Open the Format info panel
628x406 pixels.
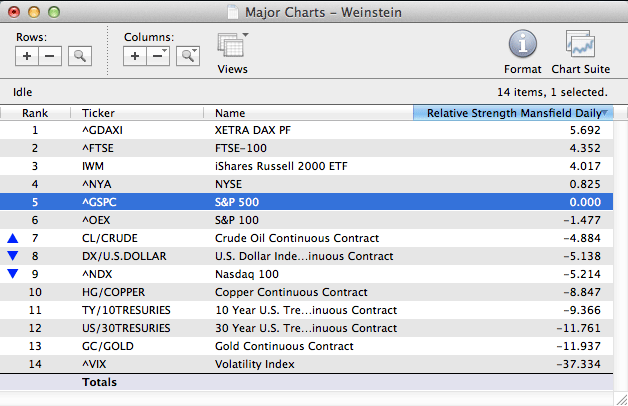click(524, 46)
